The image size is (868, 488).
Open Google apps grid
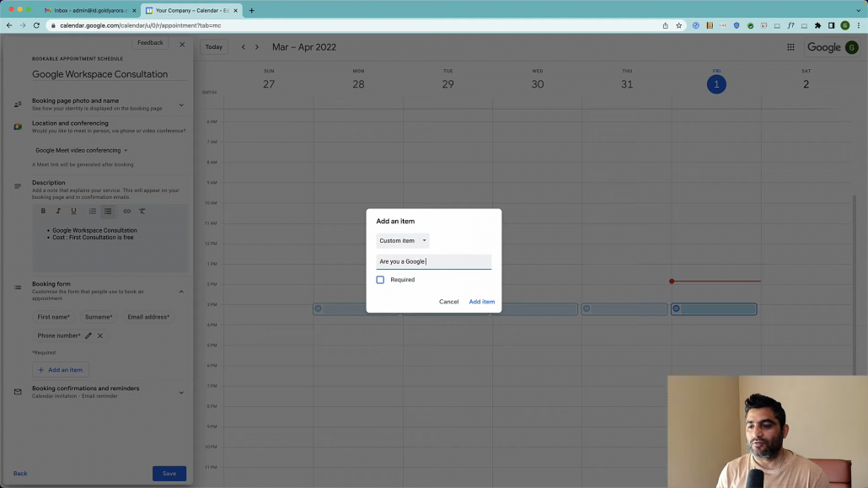790,47
